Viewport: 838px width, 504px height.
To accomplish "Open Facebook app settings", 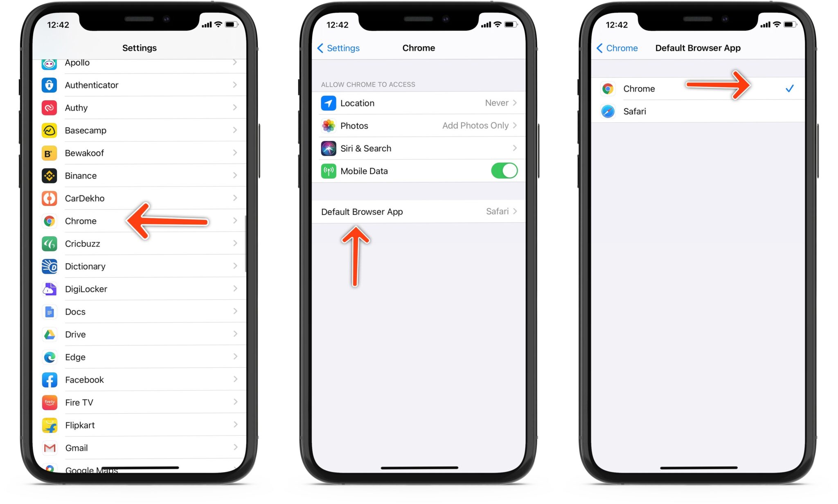I will pyautogui.click(x=137, y=380).
